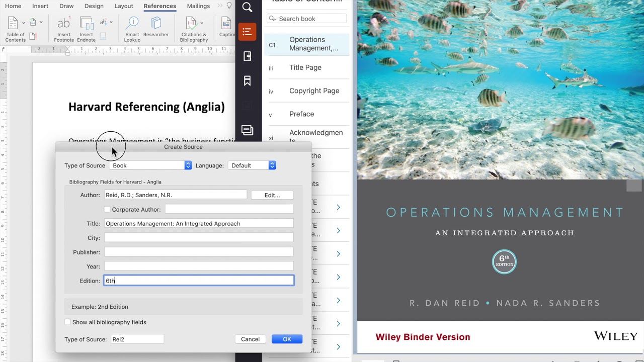The width and height of the screenshot is (644, 362).
Task: Click the search book magnifier icon
Action: coord(272,19)
